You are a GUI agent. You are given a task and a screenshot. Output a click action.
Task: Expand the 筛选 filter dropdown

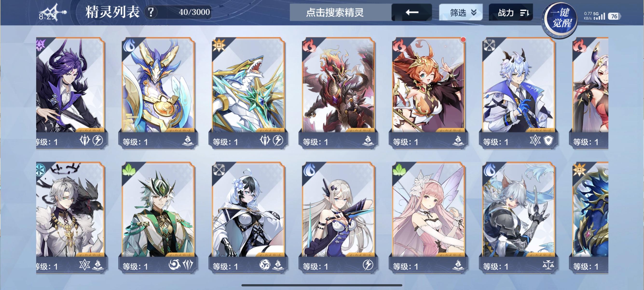pyautogui.click(x=461, y=12)
